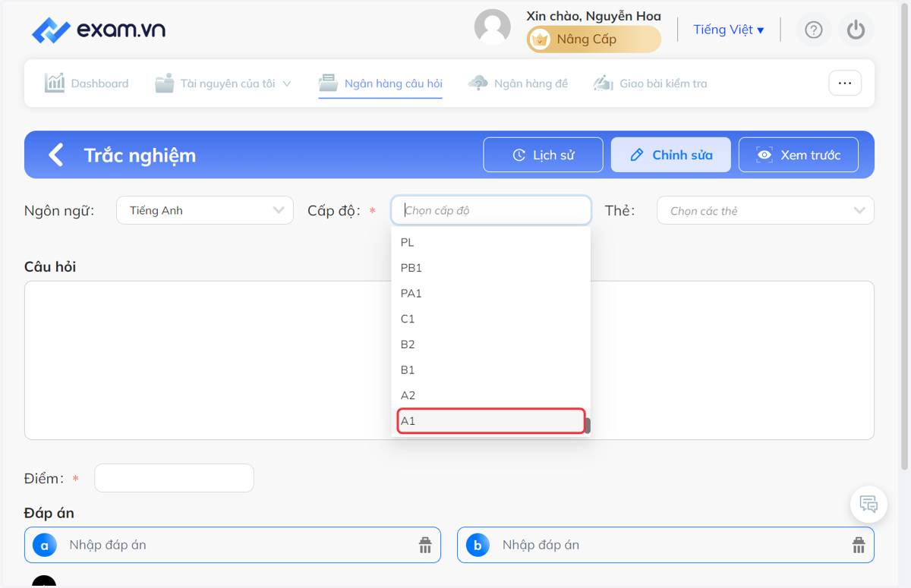The width and height of the screenshot is (911, 588).
Task: Click the Chỉnh sửa edit button
Action: click(x=671, y=155)
